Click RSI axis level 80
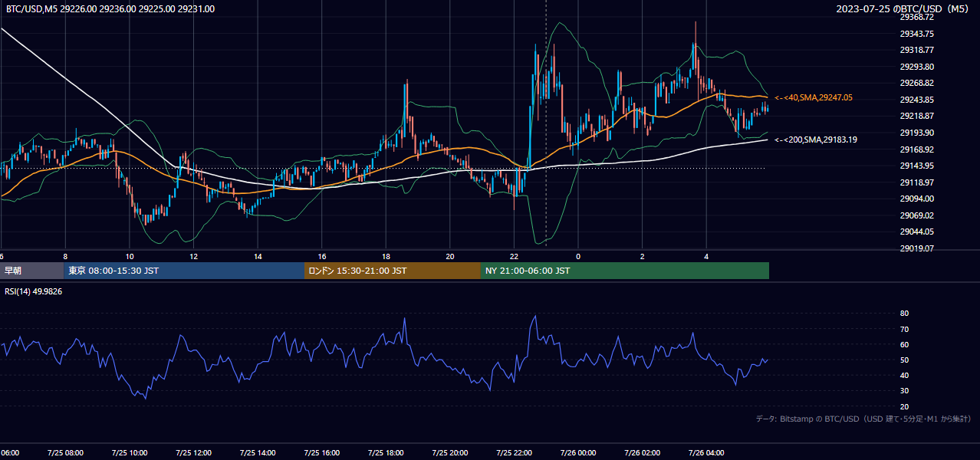 point(904,314)
